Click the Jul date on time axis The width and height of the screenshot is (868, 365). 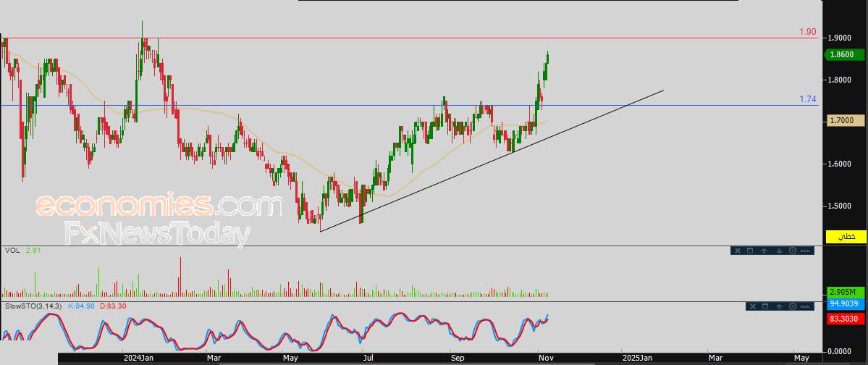(x=368, y=358)
